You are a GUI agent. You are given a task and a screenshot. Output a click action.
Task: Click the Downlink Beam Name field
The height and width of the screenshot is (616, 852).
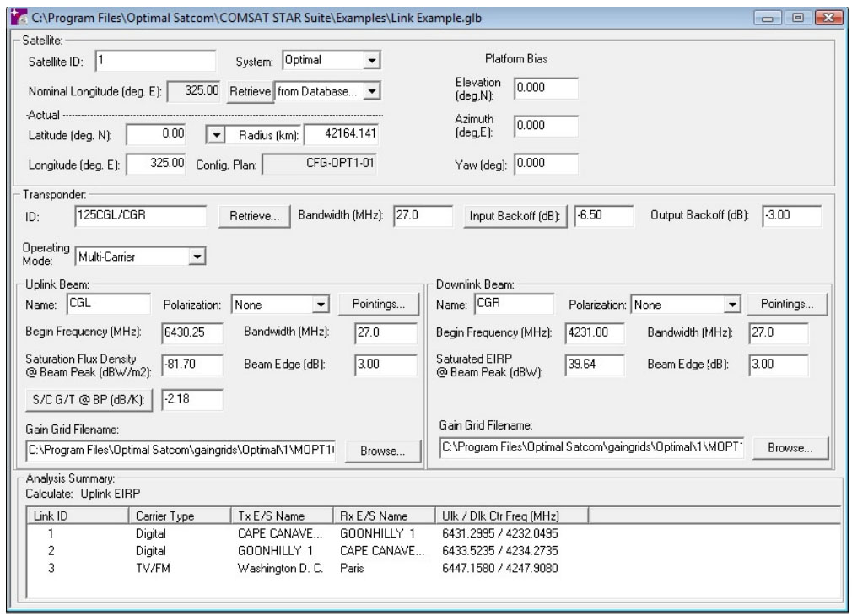[515, 304]
